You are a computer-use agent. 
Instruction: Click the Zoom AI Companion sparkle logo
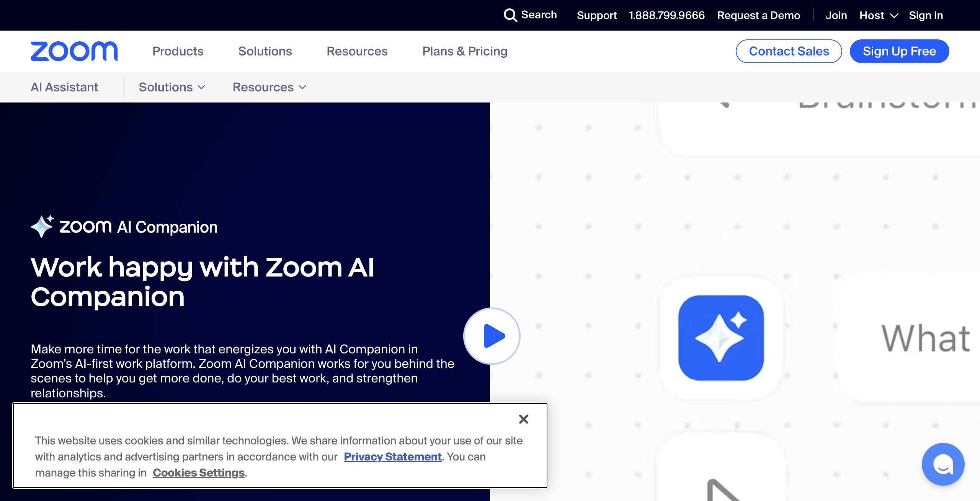point(42,226)
